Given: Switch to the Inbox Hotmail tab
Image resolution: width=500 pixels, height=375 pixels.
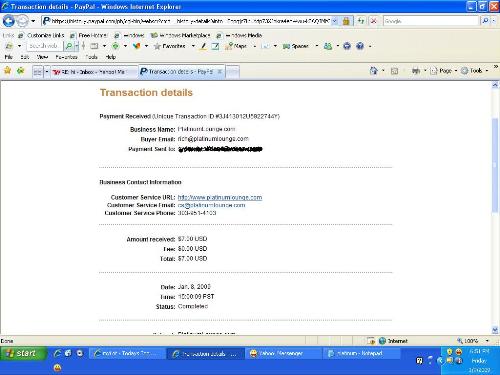Looking at the screenshot, I should [x=94, y=72].
